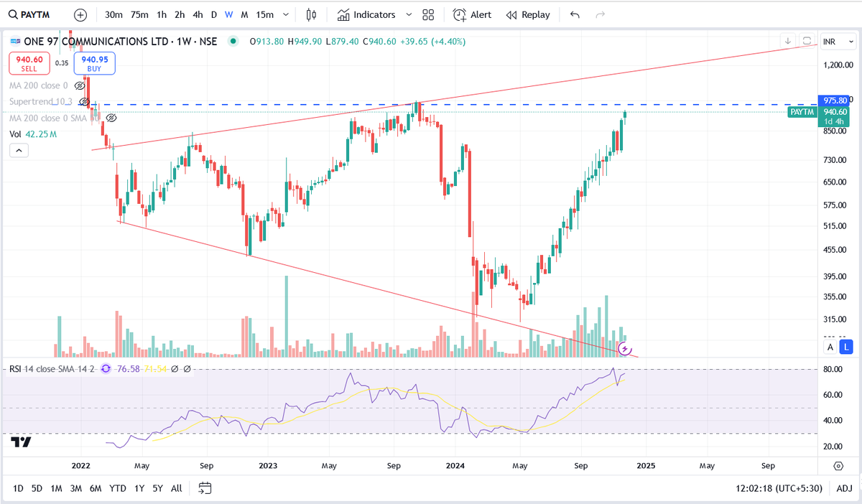Select the 30m timeframe

(113, 14)
